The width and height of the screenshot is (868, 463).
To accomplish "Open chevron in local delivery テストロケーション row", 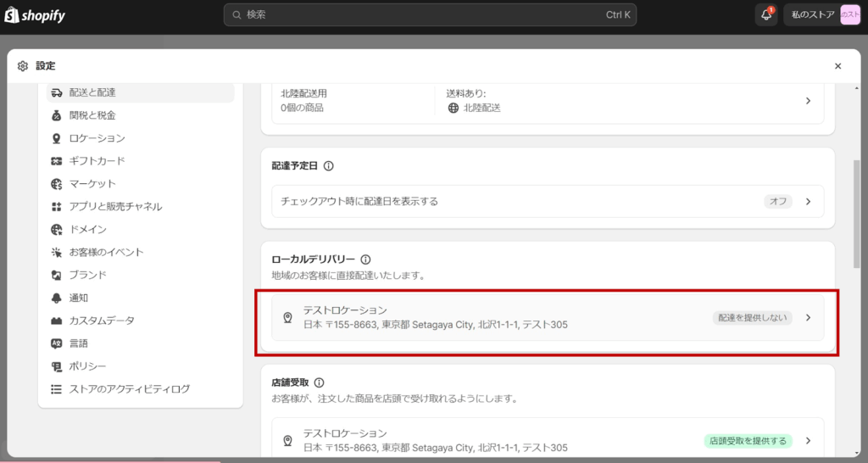I will 808,317.
